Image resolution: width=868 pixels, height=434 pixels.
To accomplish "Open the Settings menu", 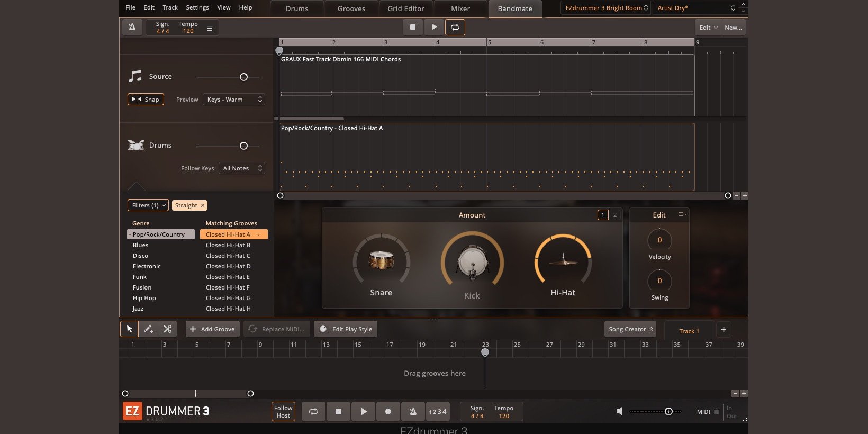I will pyautogui.click(x=197, y=7).
